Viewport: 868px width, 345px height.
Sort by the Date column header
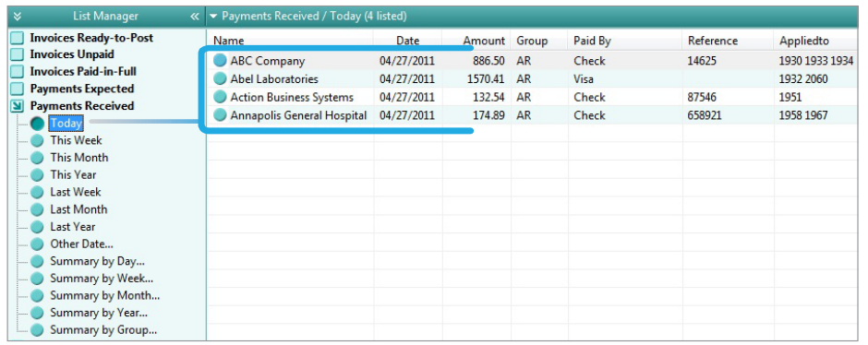coord(407,41)
